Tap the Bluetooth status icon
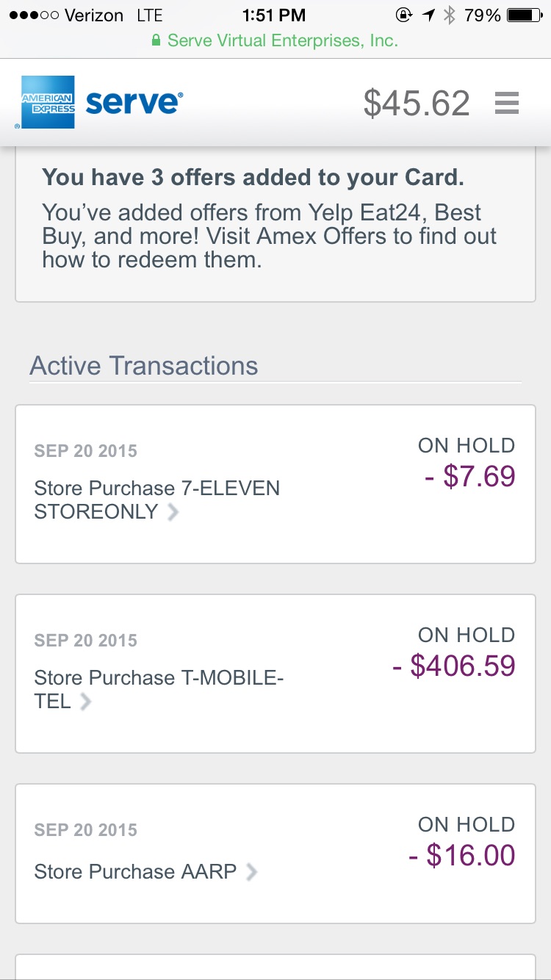The height and width of the screenshot is (980, 551). tap(449, 15)
